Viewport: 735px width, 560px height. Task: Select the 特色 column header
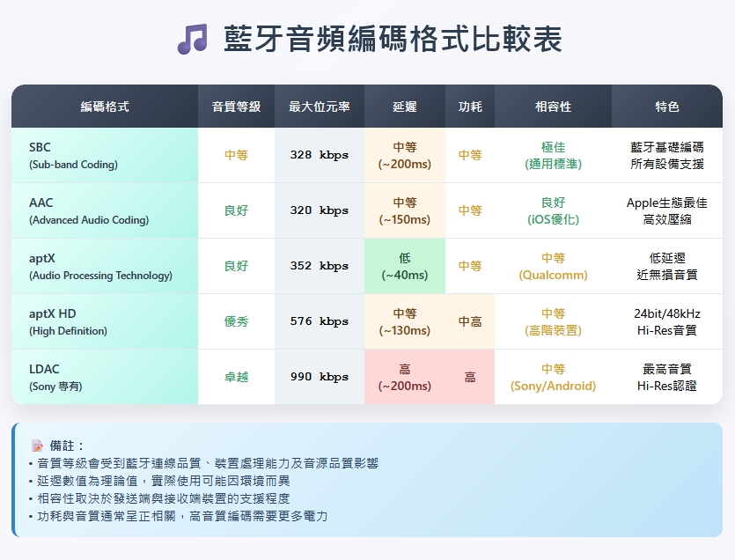[667, 107]
